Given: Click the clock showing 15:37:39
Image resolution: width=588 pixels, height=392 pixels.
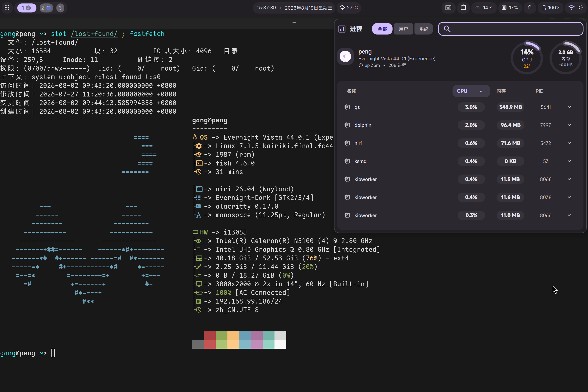Looking at the screenshot, I should coord(266,8).
